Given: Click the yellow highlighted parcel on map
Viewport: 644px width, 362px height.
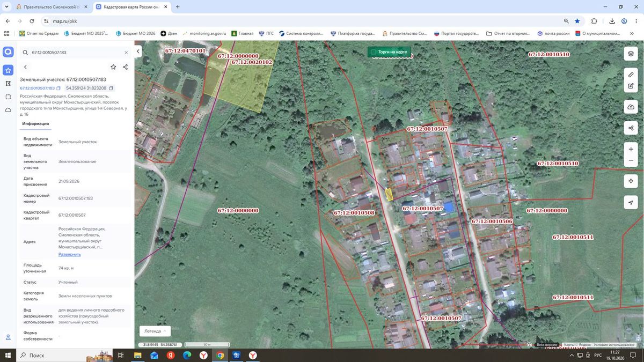Looking at the screenshot, I should coord(389,195).
